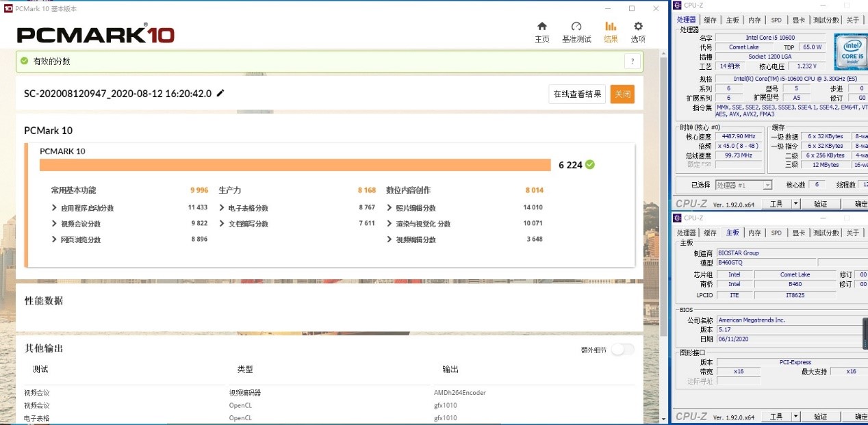Click 工具 button in top CPU-Z window

[x=776, y=204]
